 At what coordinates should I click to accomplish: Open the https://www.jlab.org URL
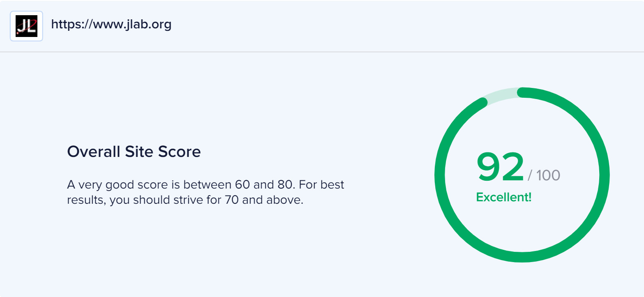tap(111, 25)
